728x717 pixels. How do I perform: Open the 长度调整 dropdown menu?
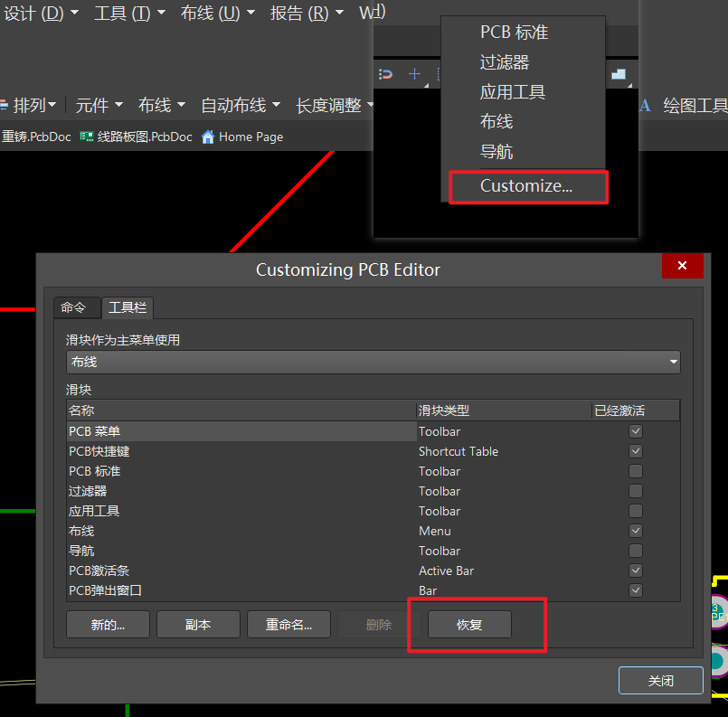pyautogui.click(x=335, y=106)
